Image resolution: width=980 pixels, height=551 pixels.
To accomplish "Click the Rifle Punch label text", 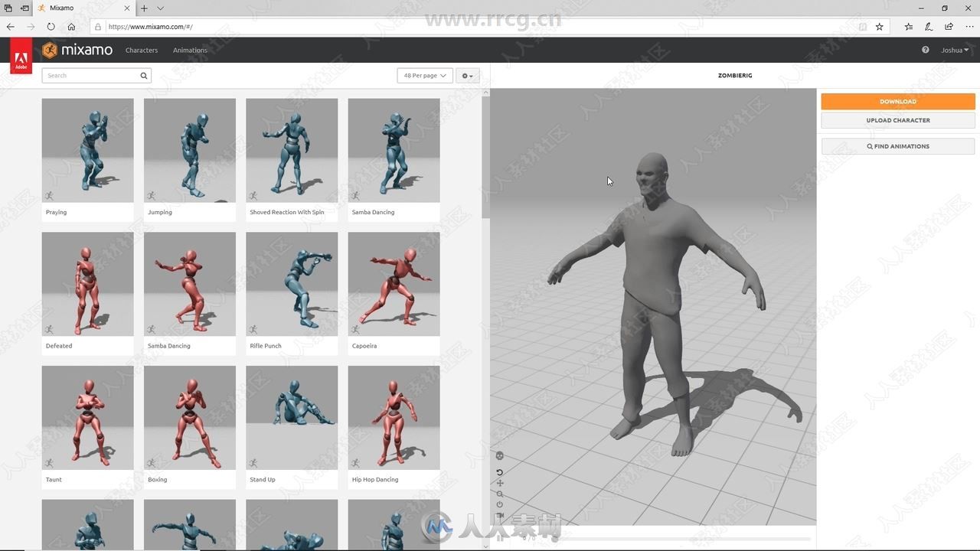I will point(266,346).
